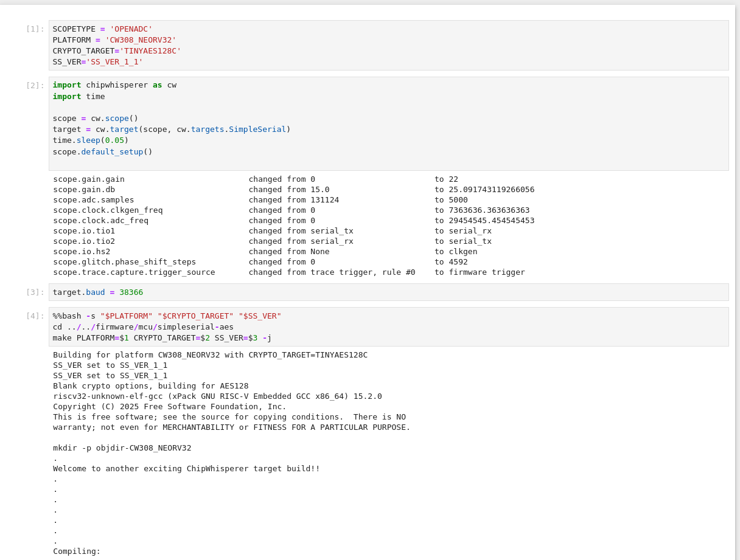Click the CRYPTO_TARGET='TINYAES128C' line
The image size is (740, 560).
coord(117,50)
